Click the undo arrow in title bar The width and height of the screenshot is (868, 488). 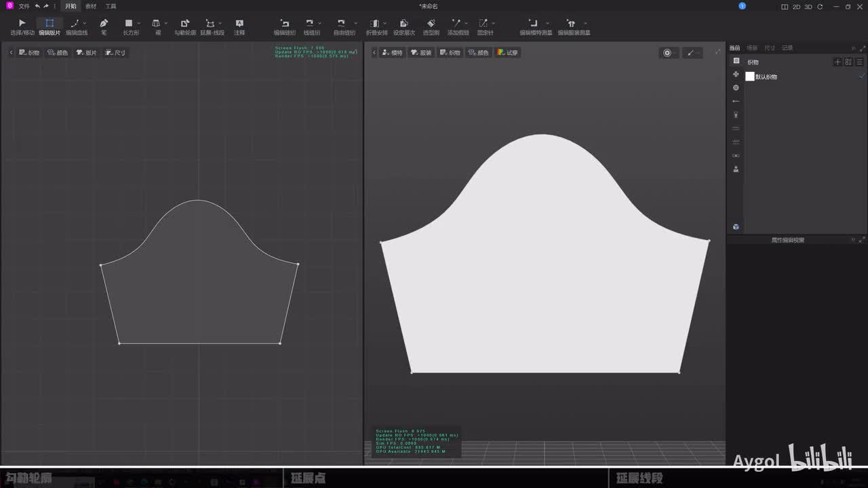coord(37,6)
